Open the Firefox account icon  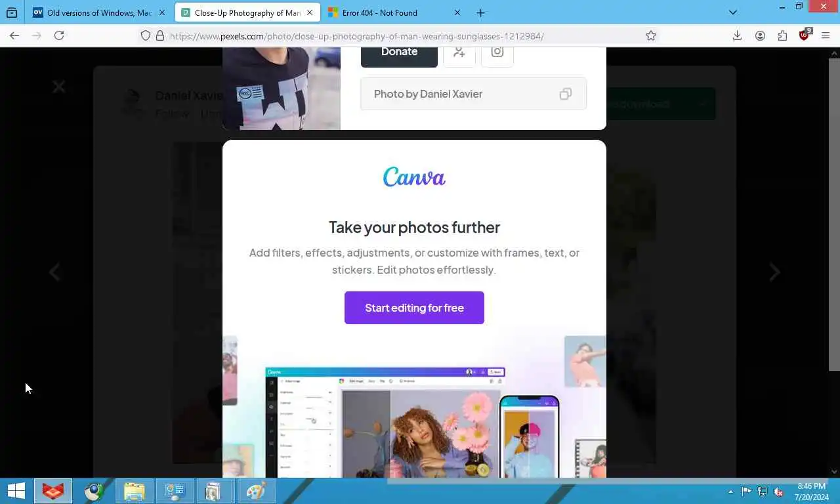[x=760, y=35]
